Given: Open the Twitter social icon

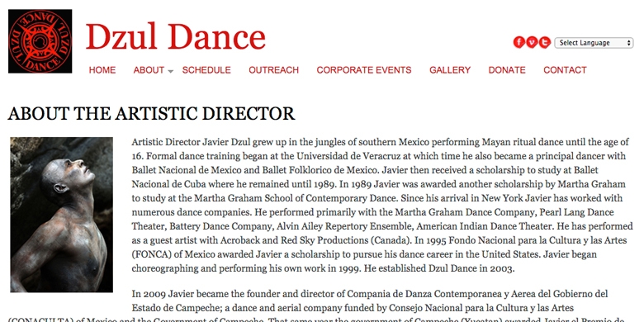Looking at the screenshot, I should 545,42.
